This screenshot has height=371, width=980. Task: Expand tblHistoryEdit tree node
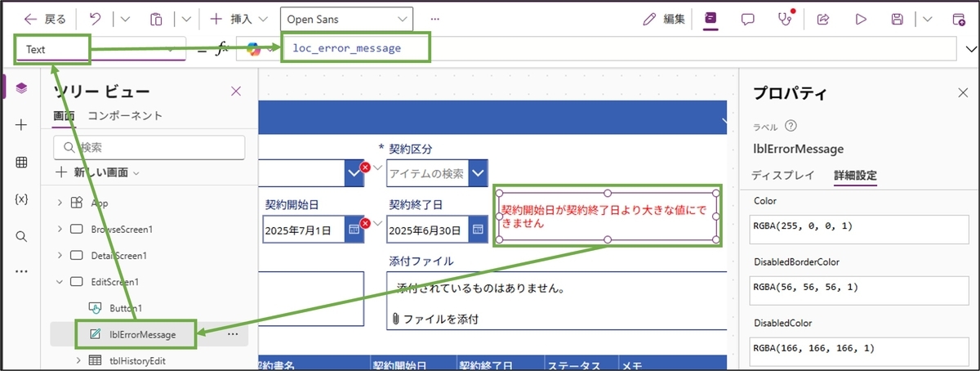click(x=78, y=360)
